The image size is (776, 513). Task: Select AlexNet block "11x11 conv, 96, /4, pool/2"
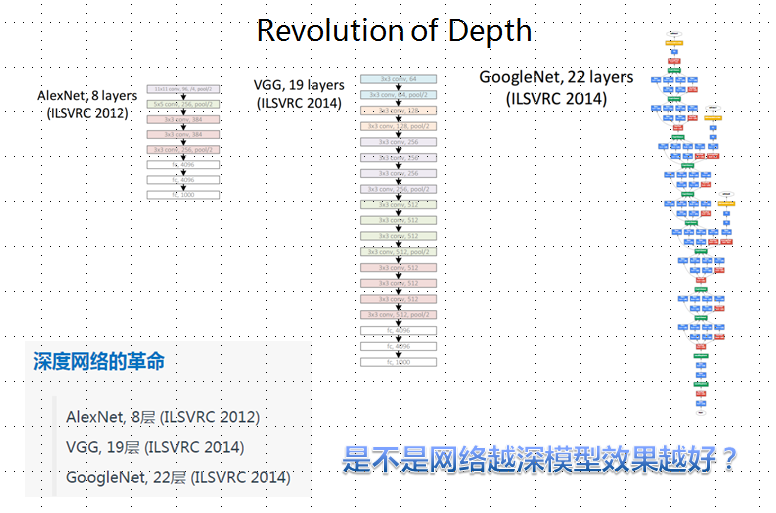coord(183,89)
